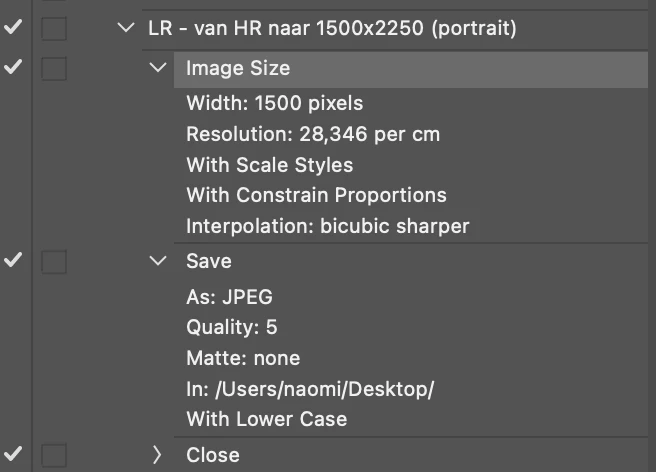Collapse the Image Size step details

coord(158,67)
